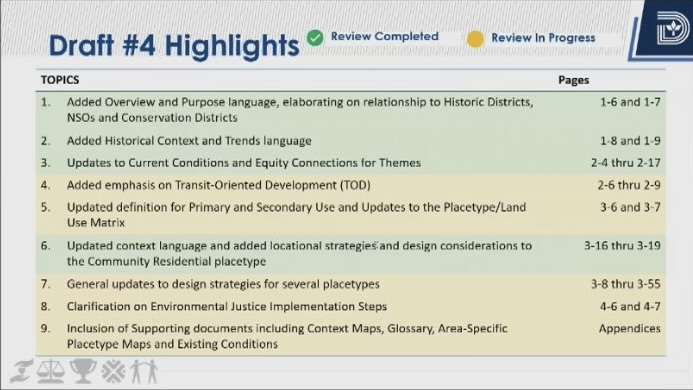
Task: Click the Placetype/Land Use Matrix topic row
Action: [x=351, y=215]
